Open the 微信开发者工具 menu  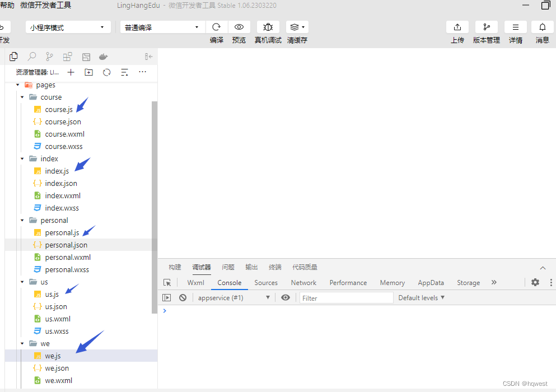pos(46,6)
